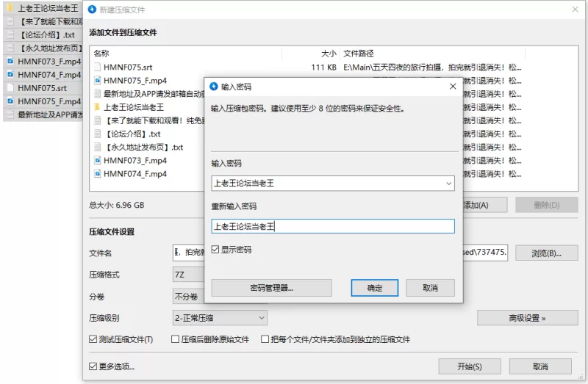588x384 pixels.
Task: Click the document icon of 最新地址及APP请发邮箱 in the archive list
Action: tap(97, 94)
